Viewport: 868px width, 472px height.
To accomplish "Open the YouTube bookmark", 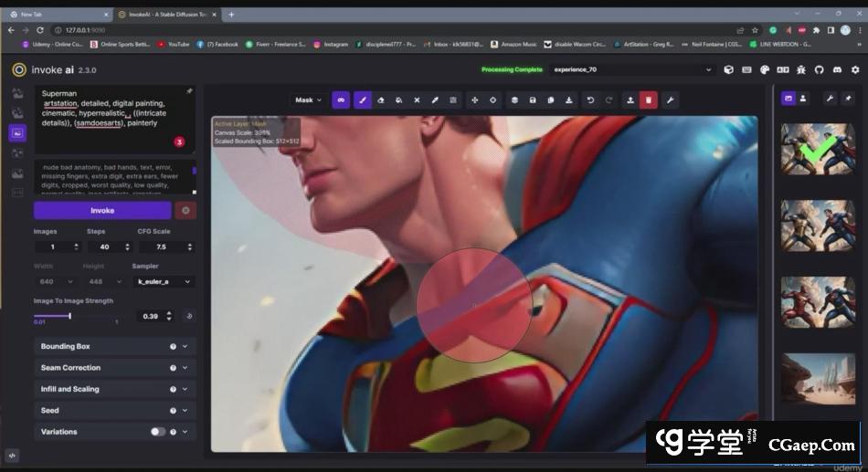I will (174, 44).
